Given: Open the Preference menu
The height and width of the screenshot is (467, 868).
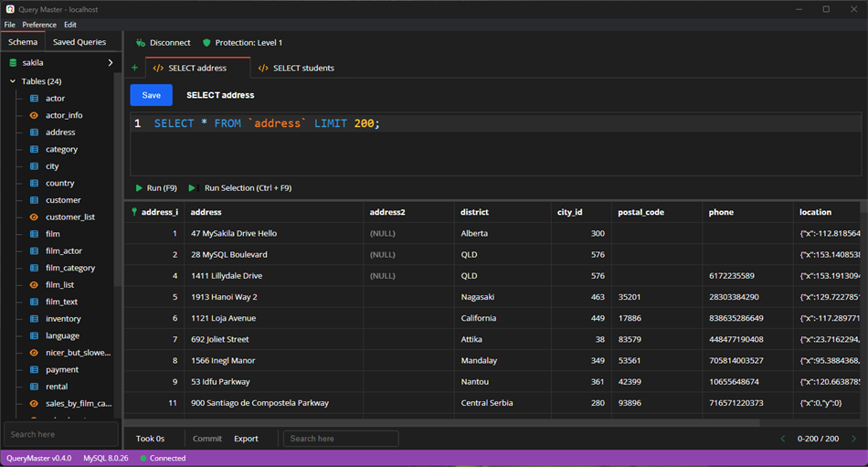Looking at the screenshot, I should point(39,25).
